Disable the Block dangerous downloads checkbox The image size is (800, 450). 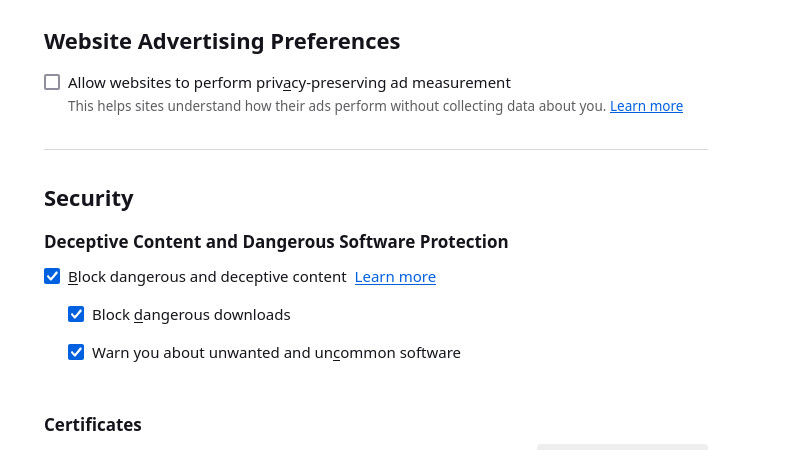click(x=76, y=314)
